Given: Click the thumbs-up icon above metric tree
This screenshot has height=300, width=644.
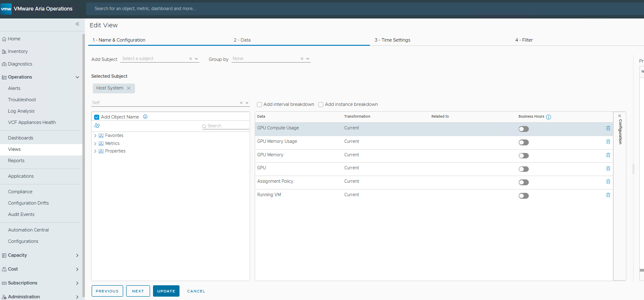Looking at the screenshot, I should 97,126.
